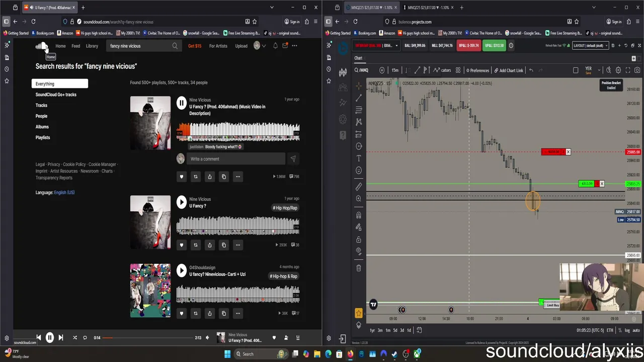Click the search magnifier in SoundCloud search box
644x362 pixels.
(x=175, y=46)
